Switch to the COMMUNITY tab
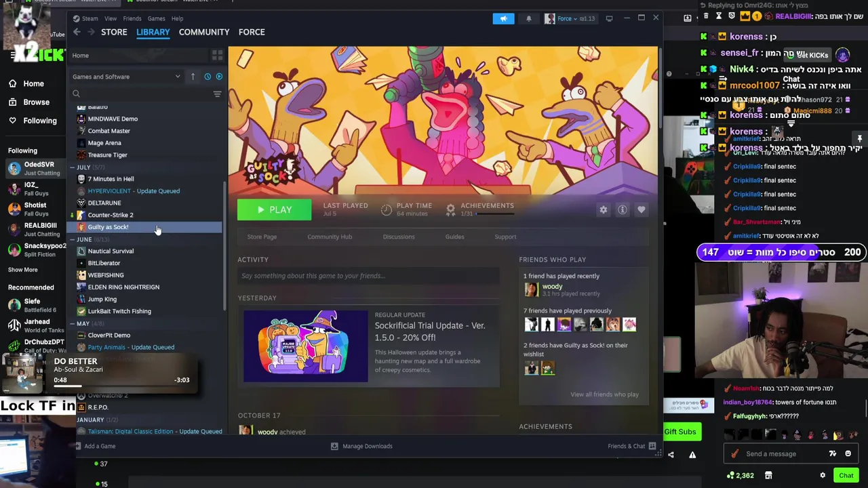The height and width of the screenshot is (488, 868). [x=204, y=32]
